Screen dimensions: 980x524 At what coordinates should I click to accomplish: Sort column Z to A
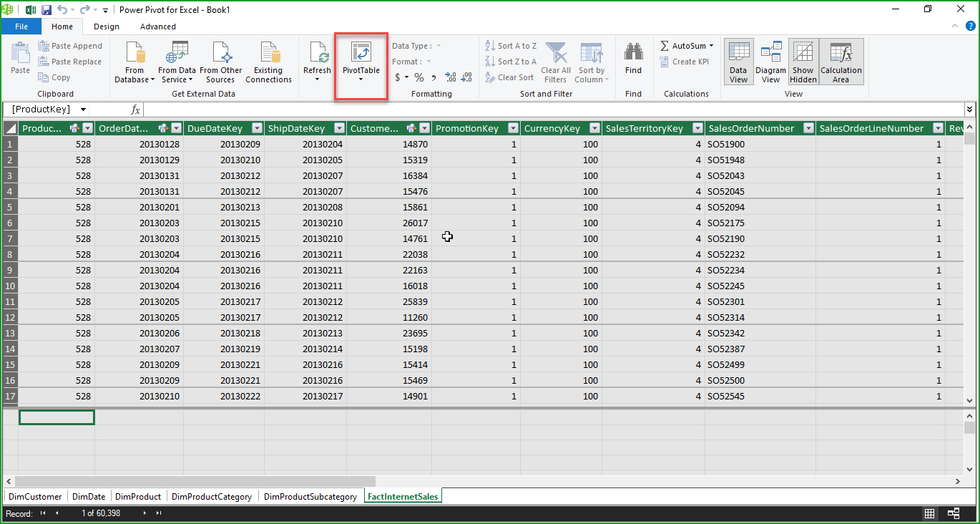[x=511, y=62]
